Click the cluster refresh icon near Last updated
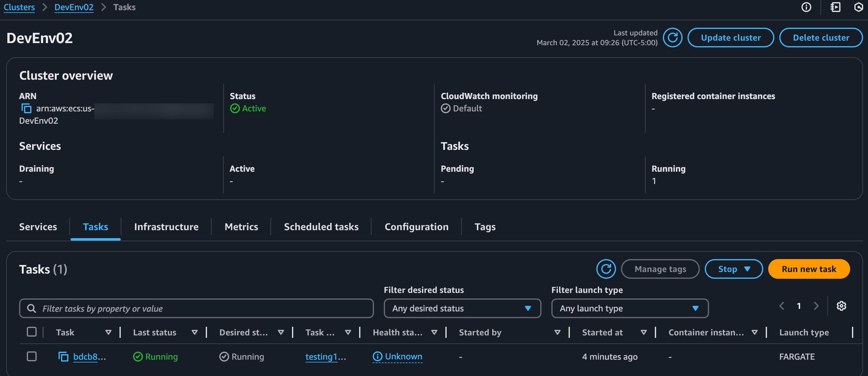 point(673,38)
